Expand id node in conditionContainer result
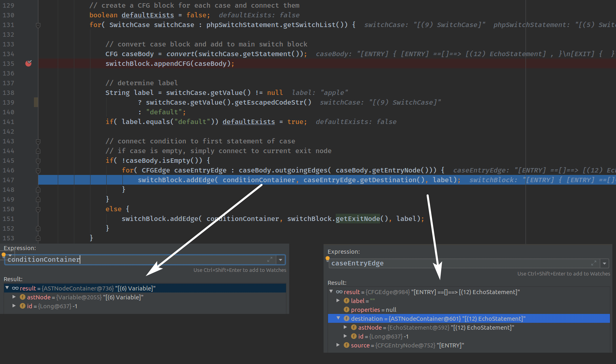616x364 pixels. 14,306
